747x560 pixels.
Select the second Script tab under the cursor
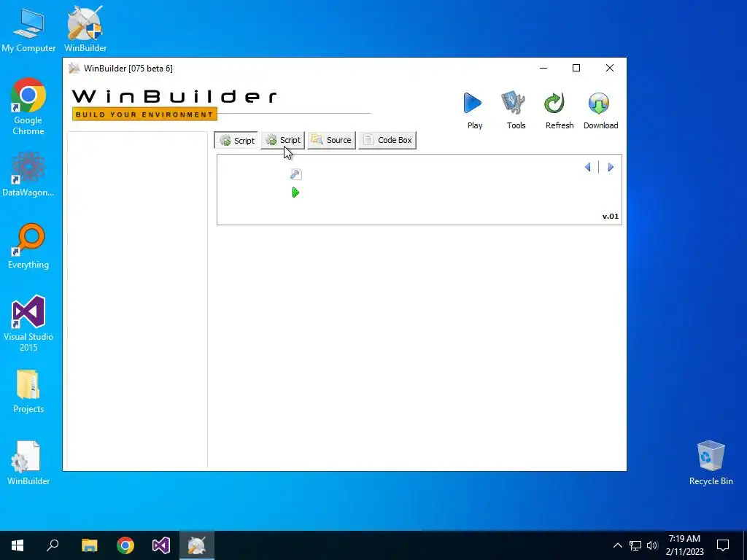[x=282, y=141]
